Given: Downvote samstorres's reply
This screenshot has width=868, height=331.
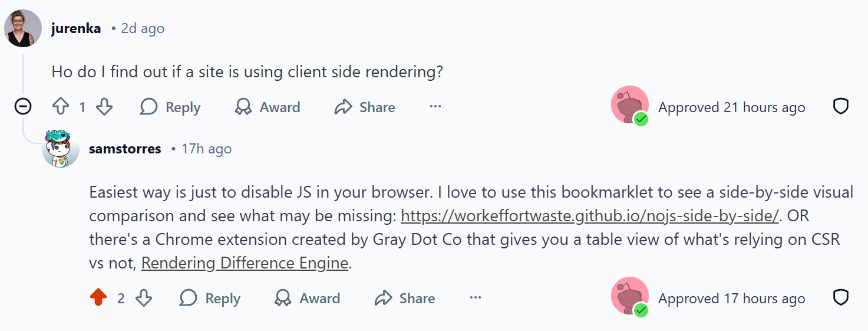Looking at the screenshot, I should (x=144, y=298).
